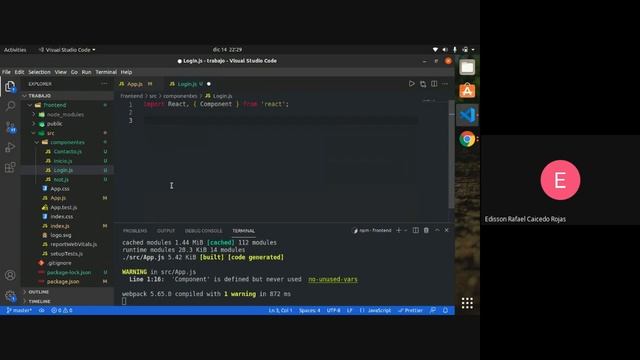The width and height of the screenshot is (640, 360).
Task: Click the Prettier status bar item
Action: click(410, 311)
